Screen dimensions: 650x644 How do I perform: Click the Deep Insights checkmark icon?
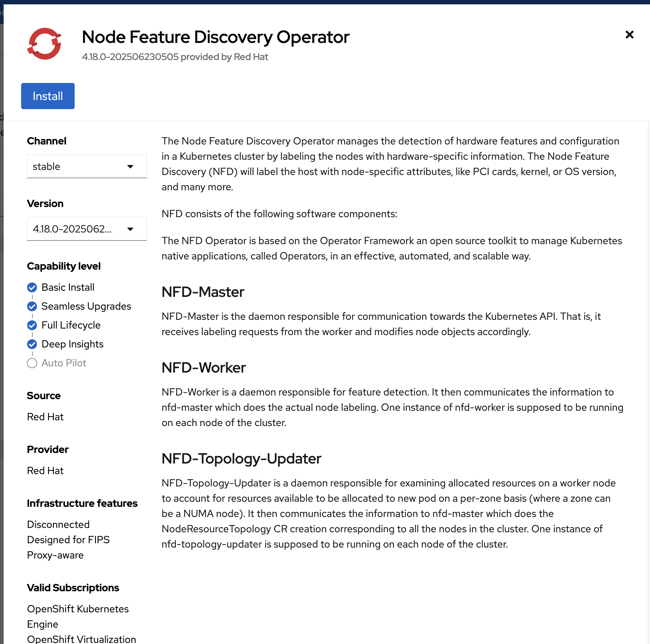point(32,344)
